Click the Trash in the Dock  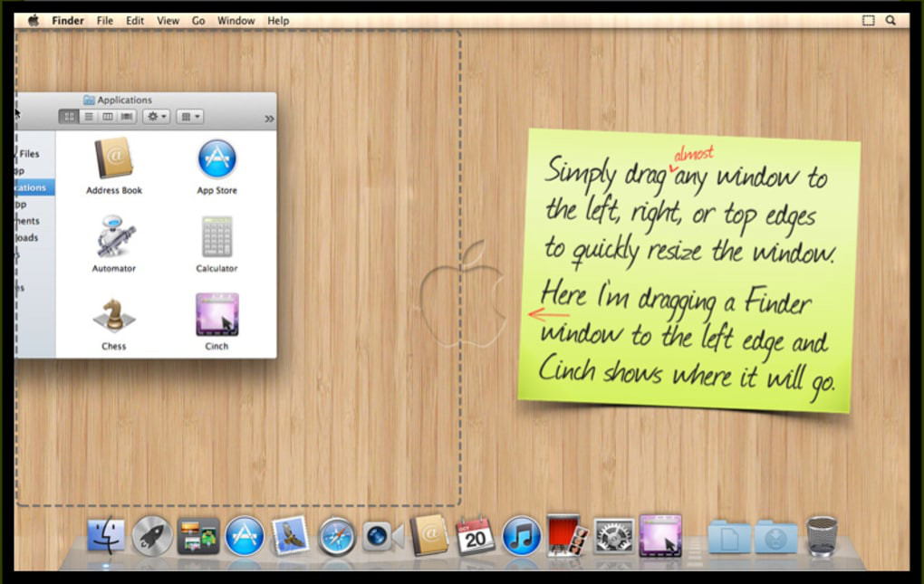822,536
